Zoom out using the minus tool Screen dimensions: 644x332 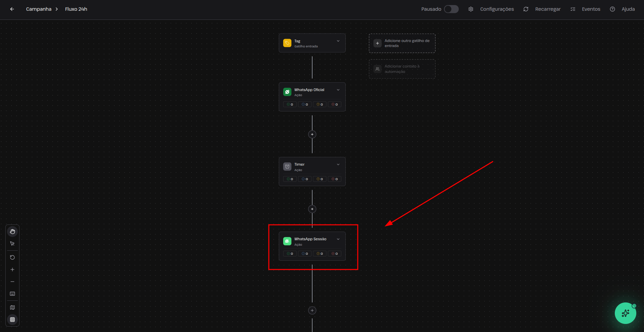[12, 282]
